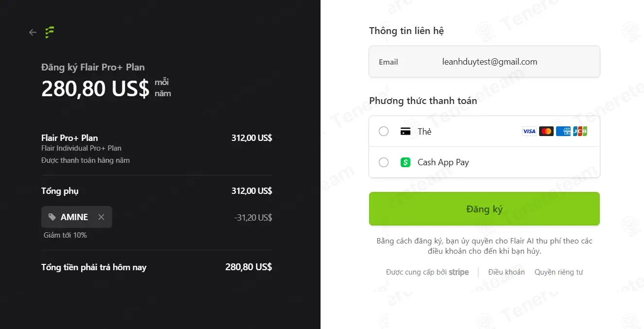644x329 pixels.
Task: Click the credit card icon next to Thẻ
Action: tap(406, 131)
